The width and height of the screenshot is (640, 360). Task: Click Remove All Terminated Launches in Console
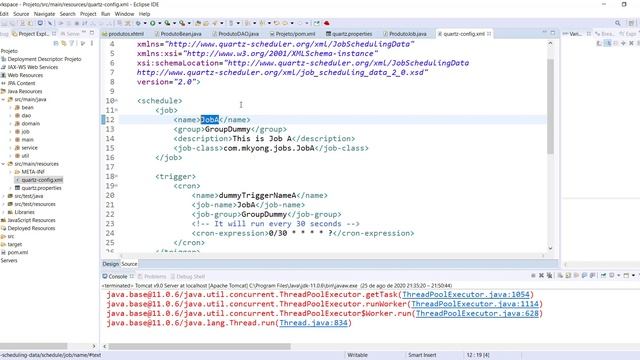[x=549, y=276]
